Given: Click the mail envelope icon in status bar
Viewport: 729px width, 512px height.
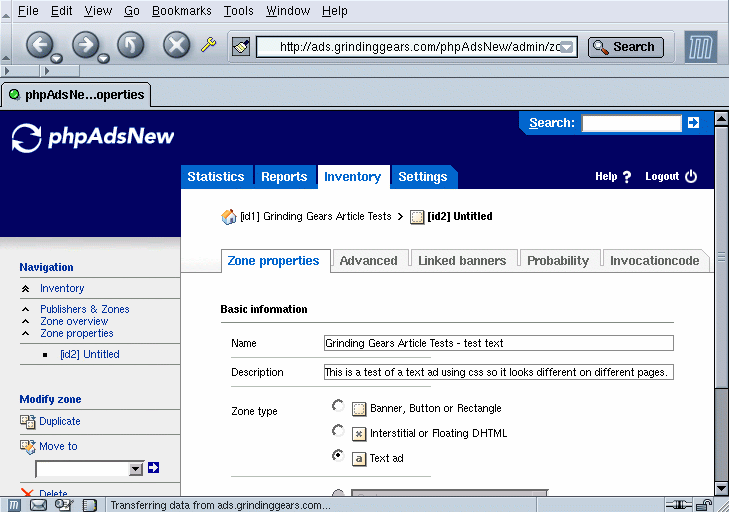Looking at the screenshot, I should 38,505.
